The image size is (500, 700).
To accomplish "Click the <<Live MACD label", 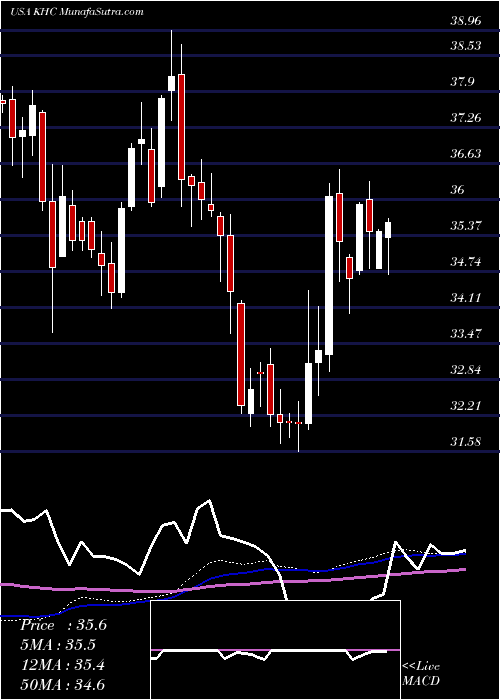I will pos(421,674).
